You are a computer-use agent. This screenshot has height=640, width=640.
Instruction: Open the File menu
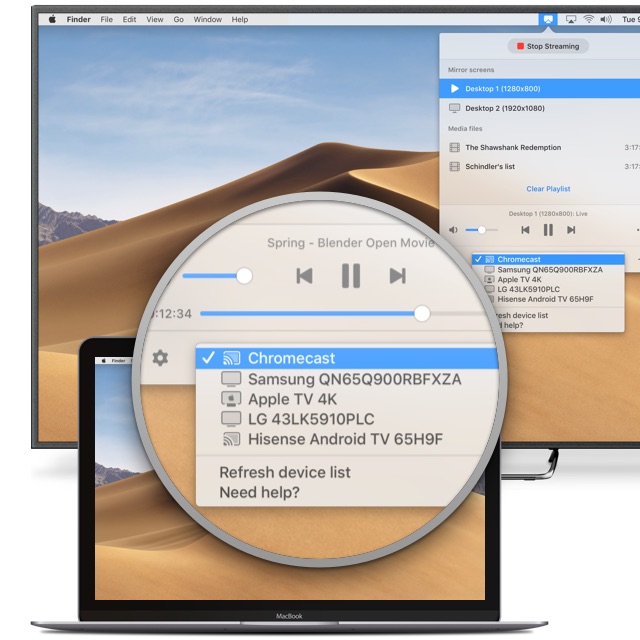click(x=107, y=19)
